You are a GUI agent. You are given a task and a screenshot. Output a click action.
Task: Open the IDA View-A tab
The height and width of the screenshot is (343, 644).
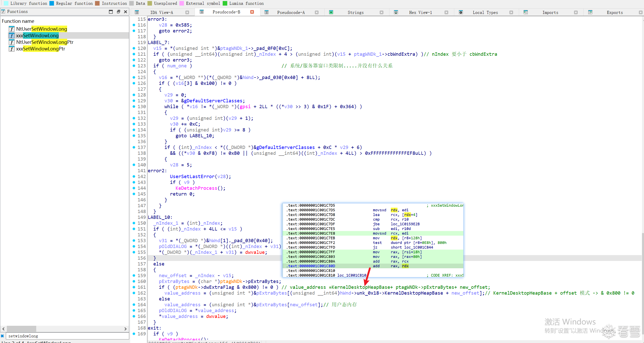coord(161,12)
